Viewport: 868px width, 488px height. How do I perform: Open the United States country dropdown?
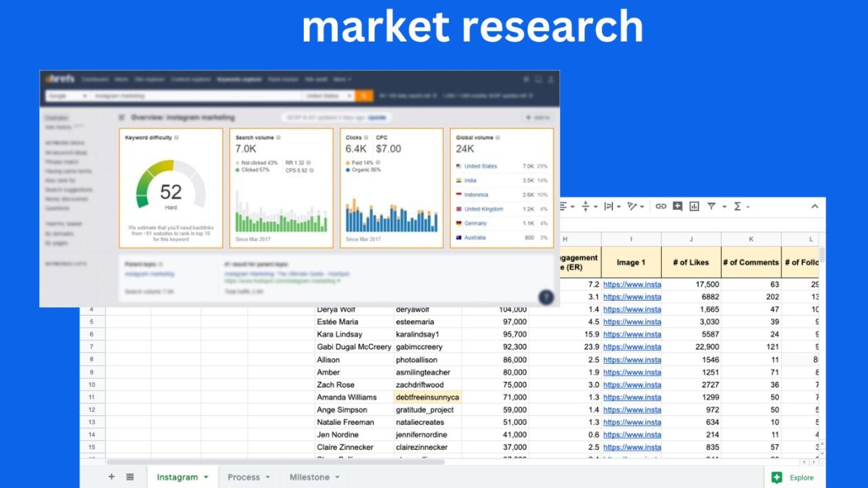click(x=329, y=96)
